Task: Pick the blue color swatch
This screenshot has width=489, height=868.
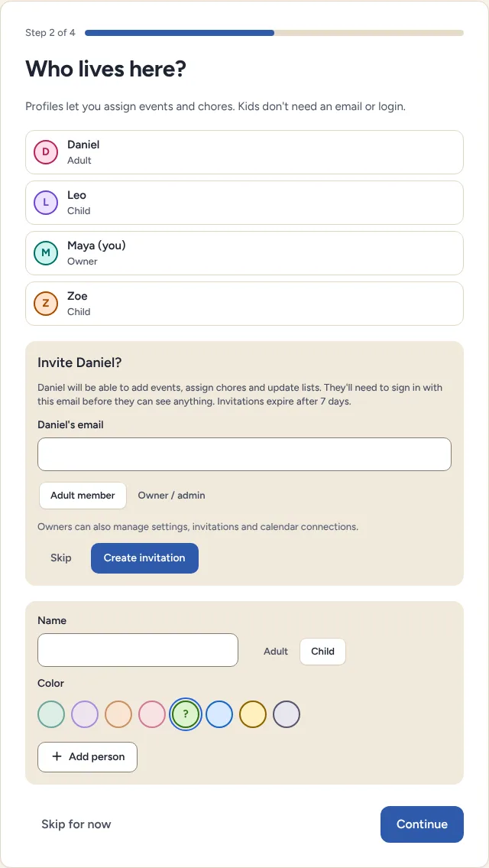Action: (x=219, y=714)
